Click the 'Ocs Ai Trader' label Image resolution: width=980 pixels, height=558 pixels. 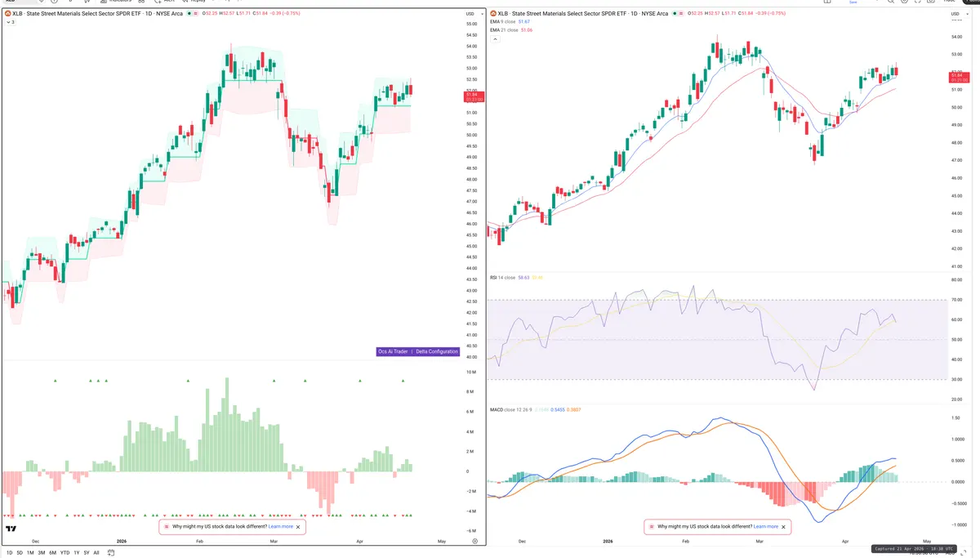click(x=393, y=351)
